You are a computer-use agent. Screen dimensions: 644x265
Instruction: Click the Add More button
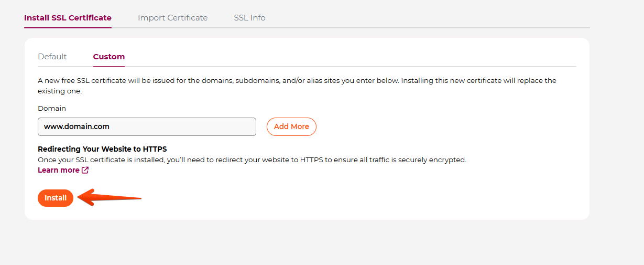pos(291,126)
